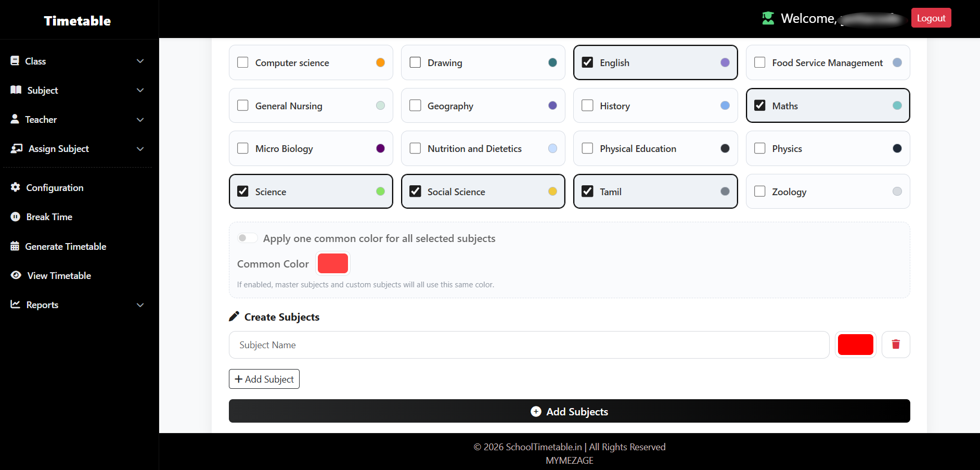Click the Generate Timetable calendar icon
Image resolution: width=980 pixels, height=470 pixels.
pos(15,246)
